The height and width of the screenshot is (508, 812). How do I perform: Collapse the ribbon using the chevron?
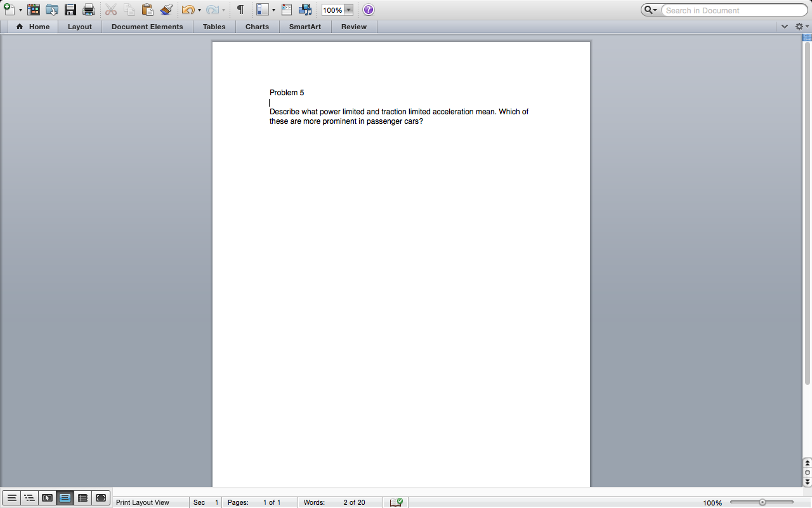point(785,27)
